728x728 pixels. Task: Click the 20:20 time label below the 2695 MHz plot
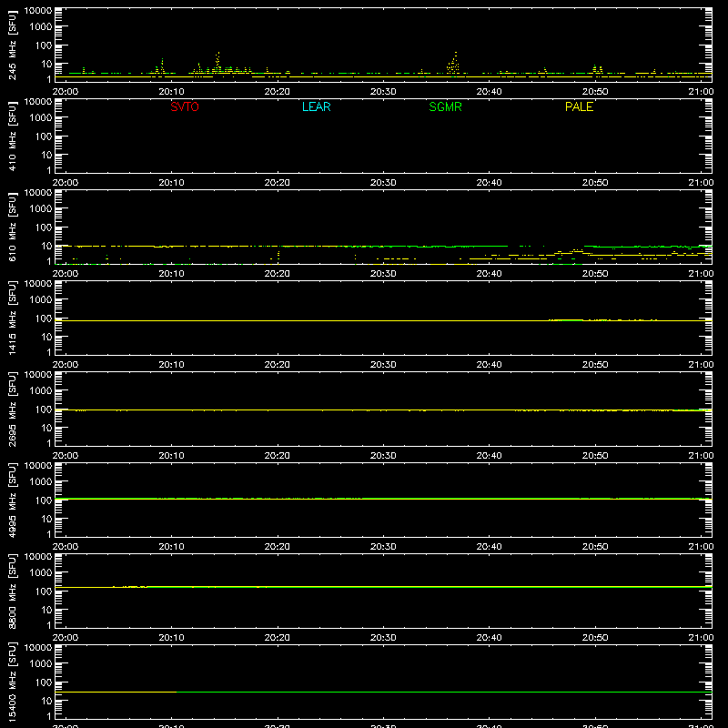pos(278,456)
